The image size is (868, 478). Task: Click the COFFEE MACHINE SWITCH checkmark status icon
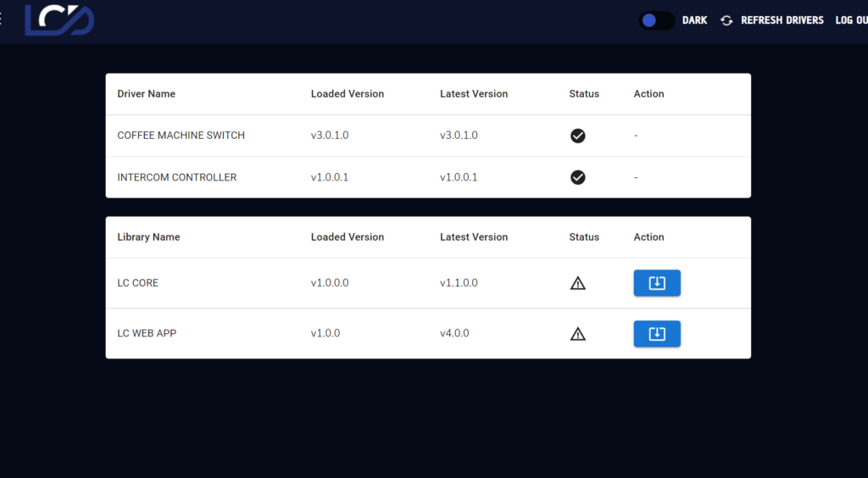pyautogui.click(x=577, y=136)
